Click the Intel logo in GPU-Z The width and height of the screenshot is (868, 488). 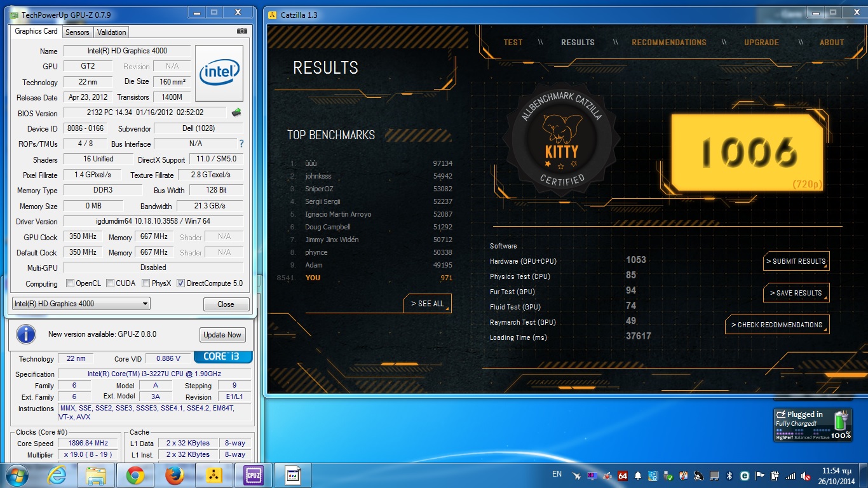[x=219, y=73]
